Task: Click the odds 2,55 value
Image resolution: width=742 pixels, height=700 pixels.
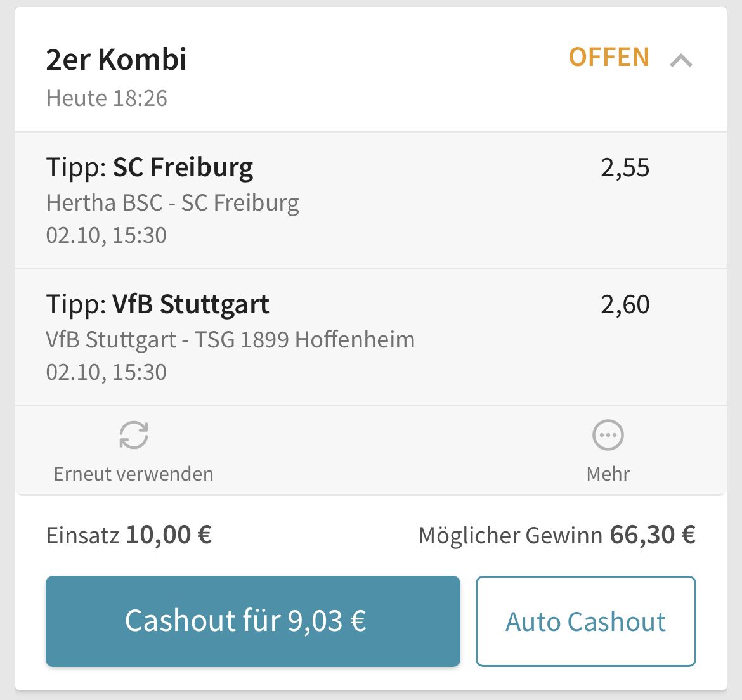Action: pos(625,168)
